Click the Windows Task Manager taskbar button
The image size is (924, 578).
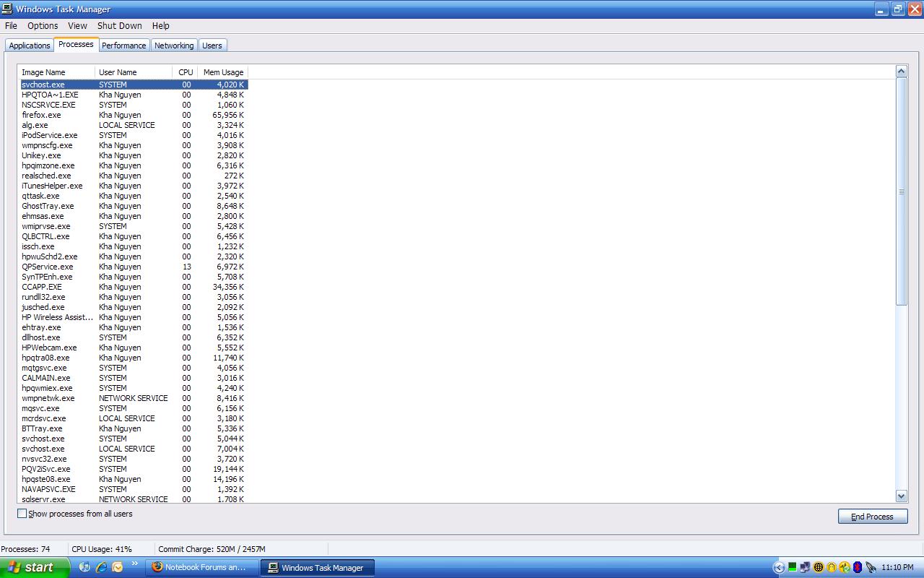pyautogui.click(x=318, y=568)
